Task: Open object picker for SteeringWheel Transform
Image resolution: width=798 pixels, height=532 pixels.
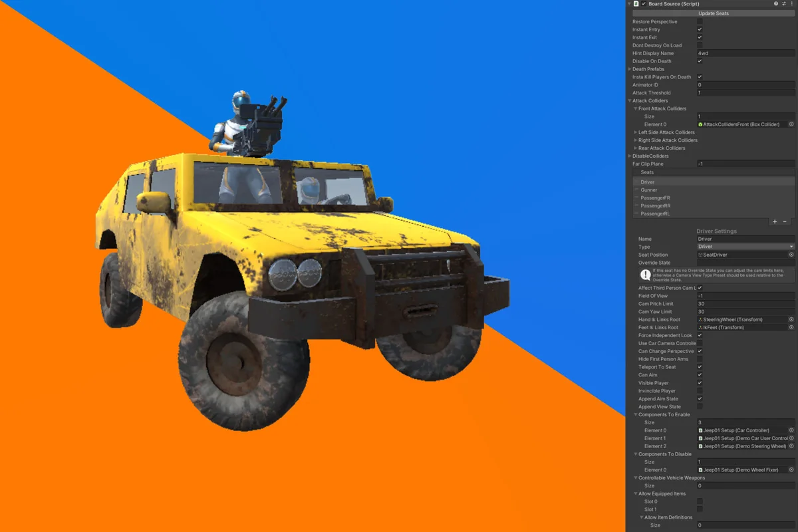Action: pos(791,320)
